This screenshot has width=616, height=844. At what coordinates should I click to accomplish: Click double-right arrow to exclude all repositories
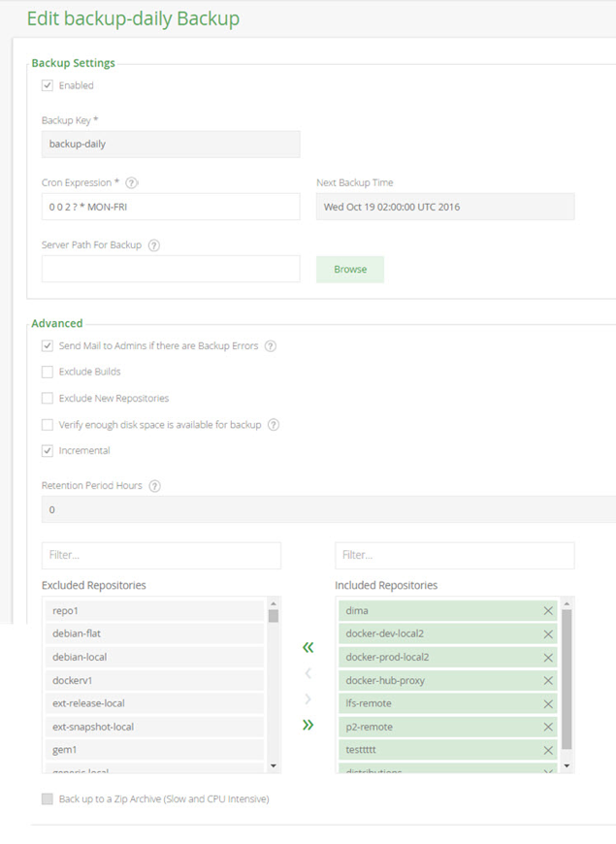(308, 725)
